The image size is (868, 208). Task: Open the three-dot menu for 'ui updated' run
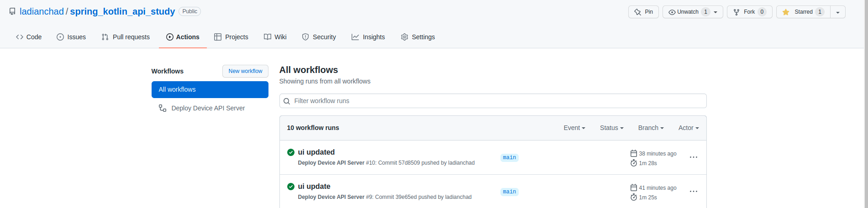pyautogui.click(x=694, y=157)
